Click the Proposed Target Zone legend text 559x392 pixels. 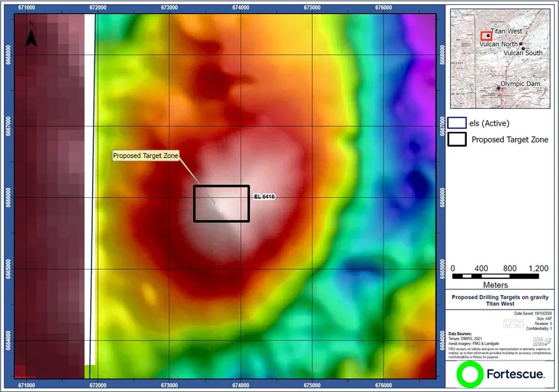(510, 140)
